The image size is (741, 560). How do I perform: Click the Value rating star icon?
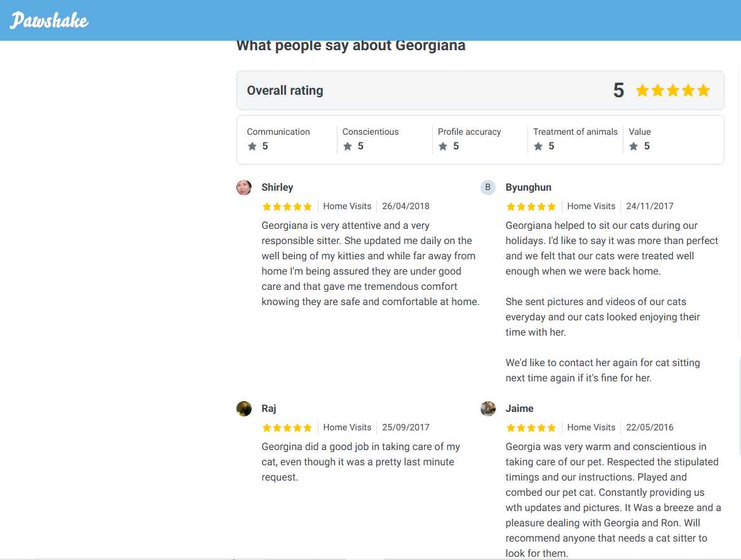point(634,146)
